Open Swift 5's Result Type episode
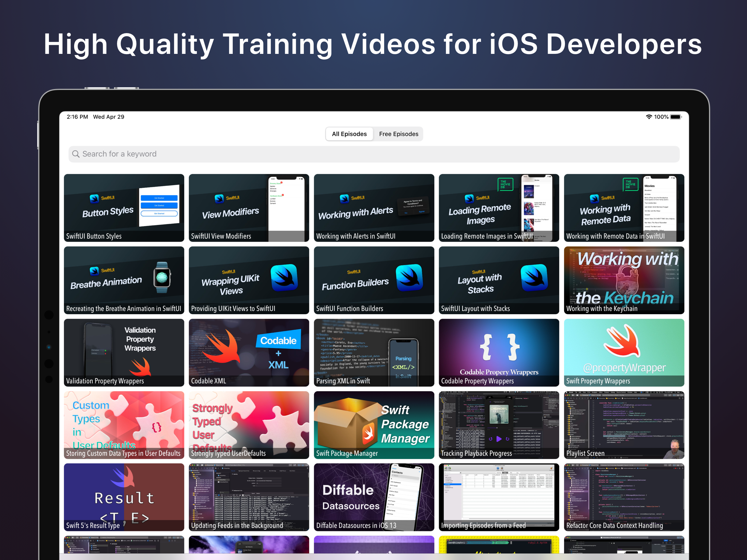The width and height of the screenshot is (747, 560). [x=124, y=497]
